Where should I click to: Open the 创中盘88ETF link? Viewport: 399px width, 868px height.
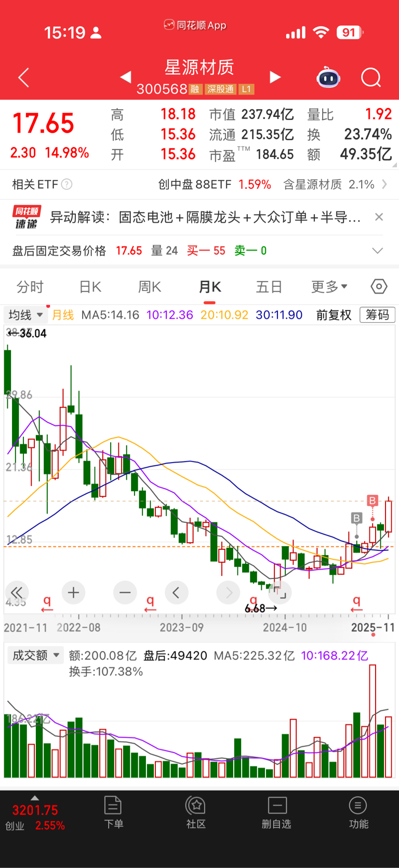point(215,185)
